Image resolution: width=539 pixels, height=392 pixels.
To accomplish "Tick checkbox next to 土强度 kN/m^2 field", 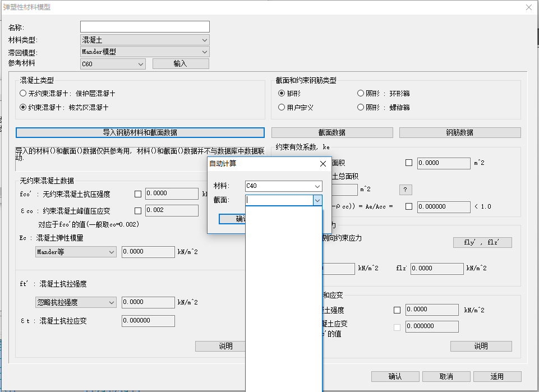I will [x=397, y=310].
